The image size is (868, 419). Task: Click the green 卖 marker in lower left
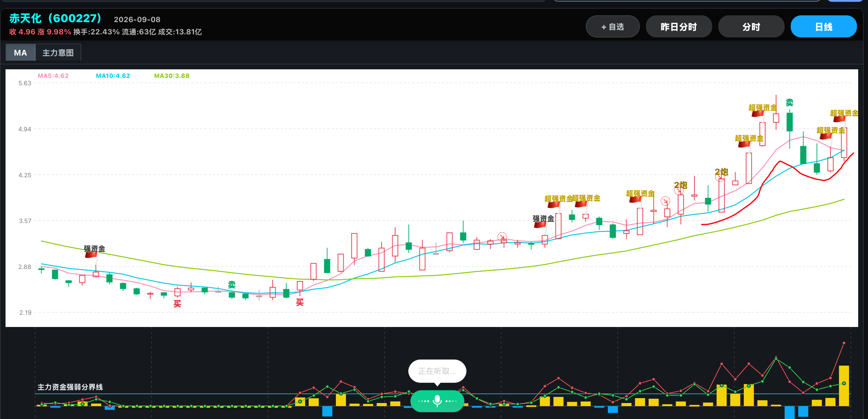(232, 285)
